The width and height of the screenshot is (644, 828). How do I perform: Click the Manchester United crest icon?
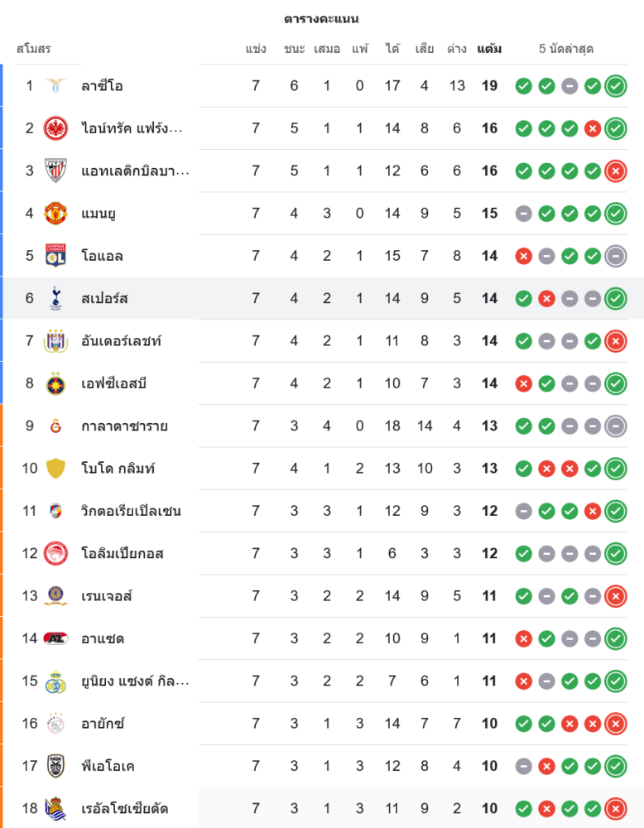55,213
